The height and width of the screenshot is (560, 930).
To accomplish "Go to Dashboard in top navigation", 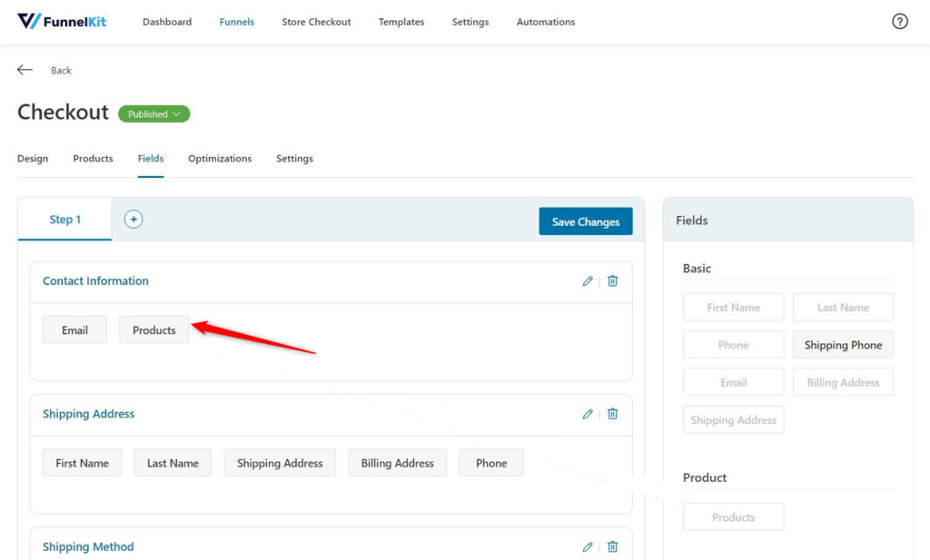I will [x=167, y=22].
